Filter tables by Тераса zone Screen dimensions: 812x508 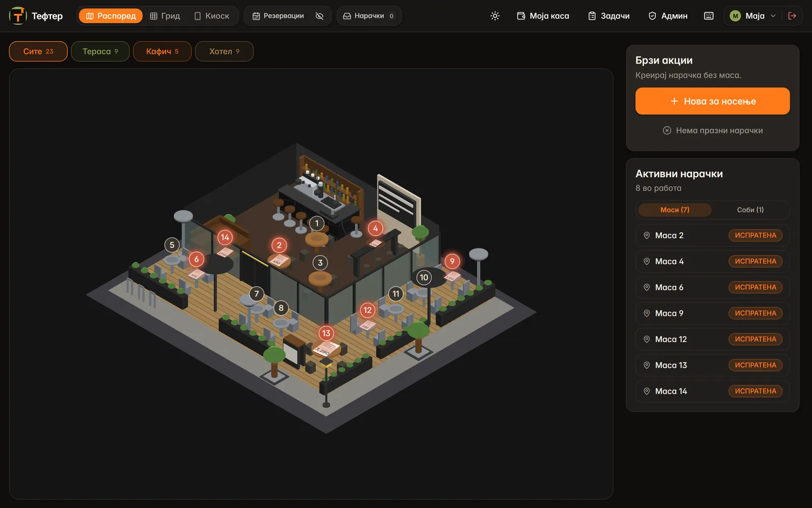click(x=100, y=51)
